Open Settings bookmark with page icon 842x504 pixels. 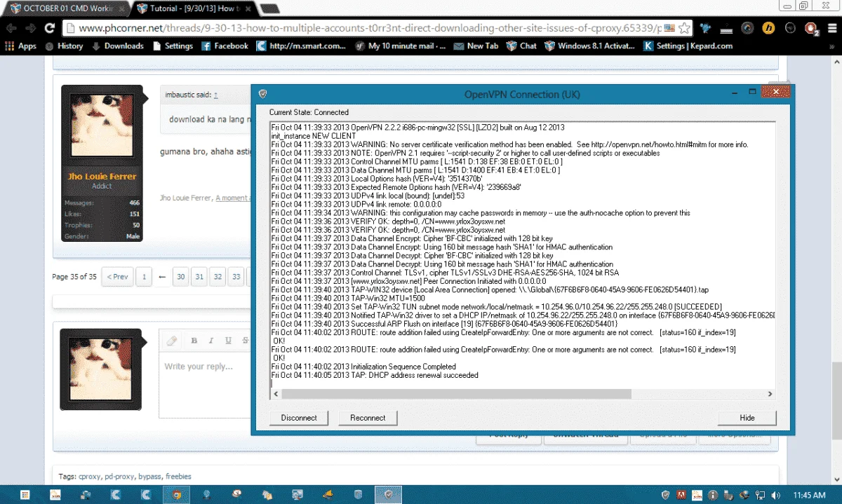172,46
